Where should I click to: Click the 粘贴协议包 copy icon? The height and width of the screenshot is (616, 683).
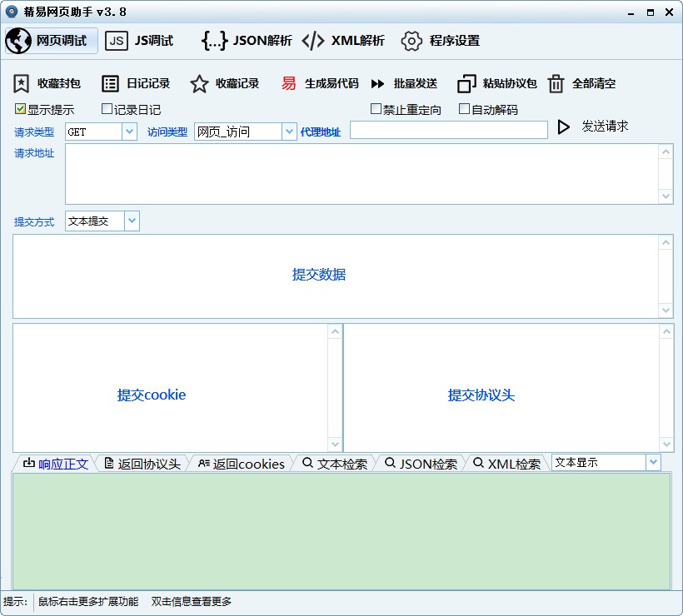tap(466, 83)
